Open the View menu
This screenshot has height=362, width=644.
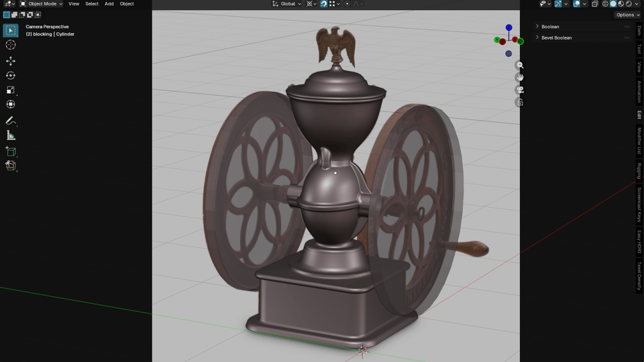coord(74,4)
